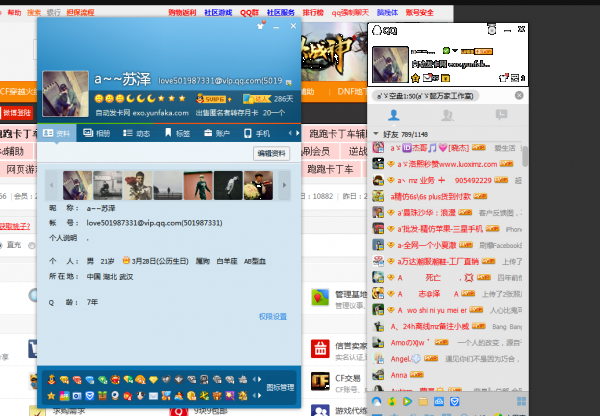Switch to conversations tab in QQ panel
600x416 pixels.
pyautogui.click(x=501, y=114)
